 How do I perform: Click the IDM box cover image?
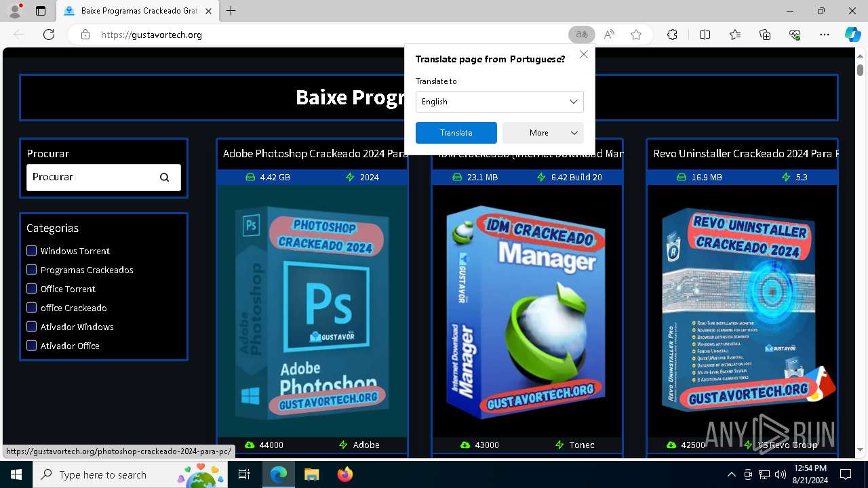(x=527, y=312)
